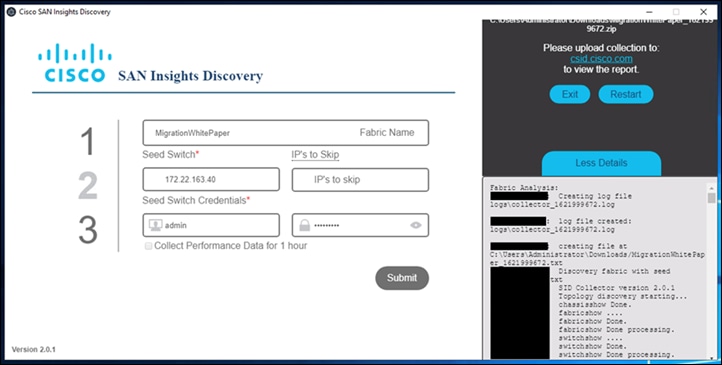Click the user monitor icon in username field
Viewport: 722px width, 365px height.
click(x=155, y=225)
